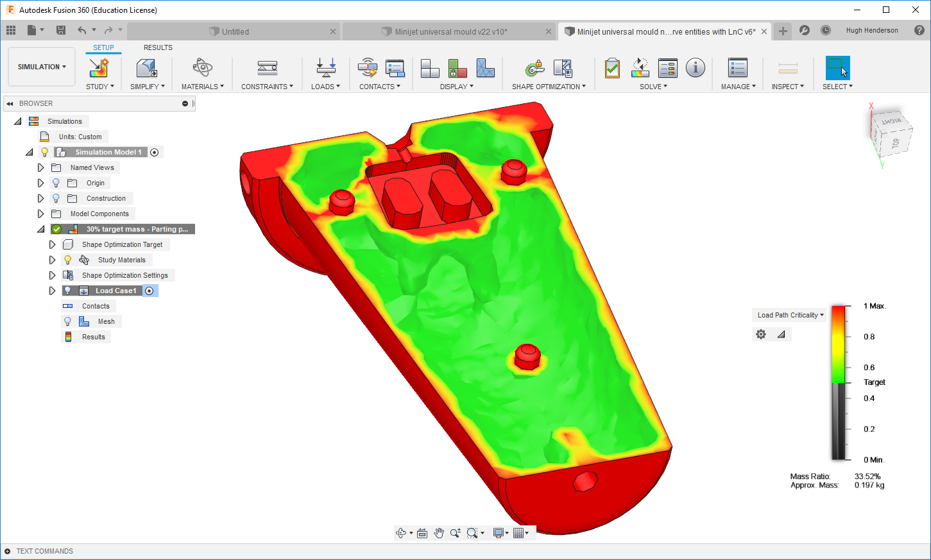The height and width of the screenshot is (560, 931).
Task: Open the Load Path Criticality dropdown
Action: click(789, 314)
